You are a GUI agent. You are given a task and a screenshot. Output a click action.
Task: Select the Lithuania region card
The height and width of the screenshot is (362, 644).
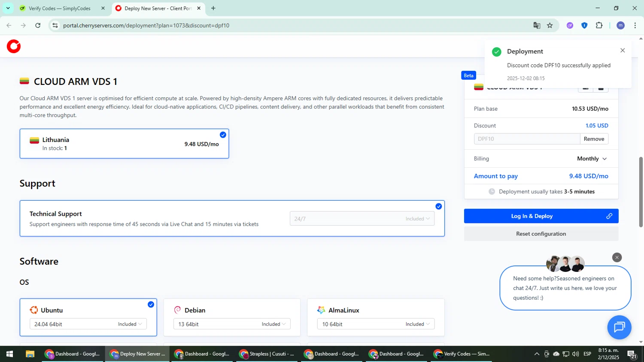click(x=124, y=144)
